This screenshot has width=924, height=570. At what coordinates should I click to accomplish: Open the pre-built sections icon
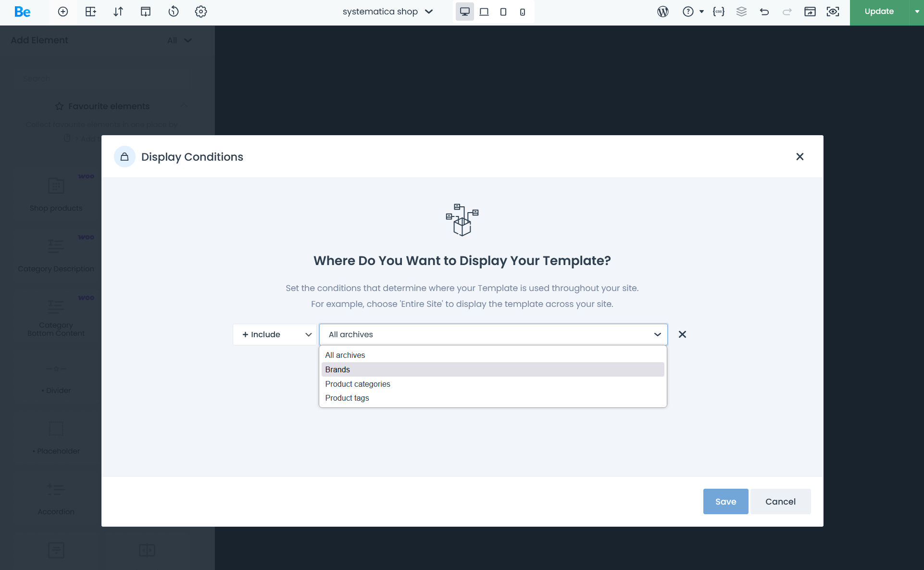tap(90, 12)
